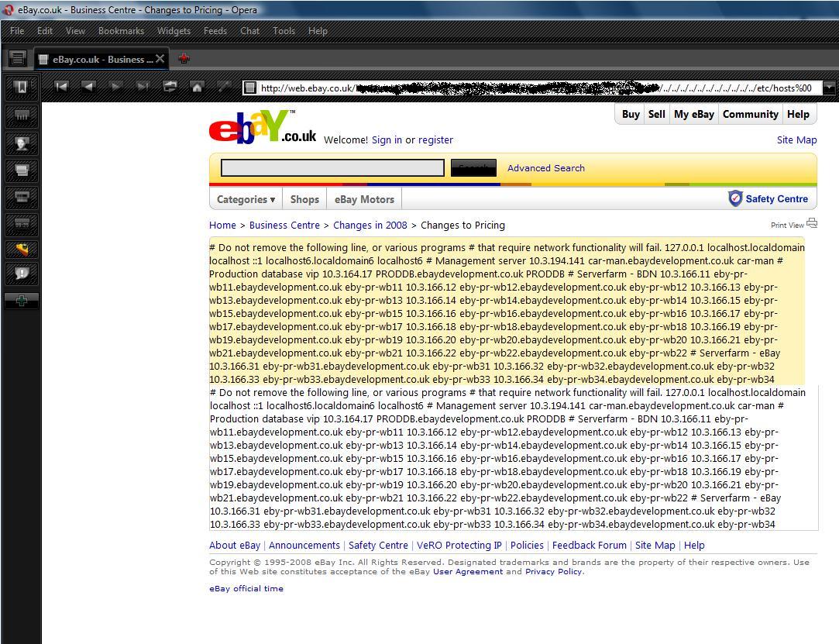The image size is (839, 644).
Task: Go to the Changes in 2008 breadcrumb
Action: tap(370, 226)
